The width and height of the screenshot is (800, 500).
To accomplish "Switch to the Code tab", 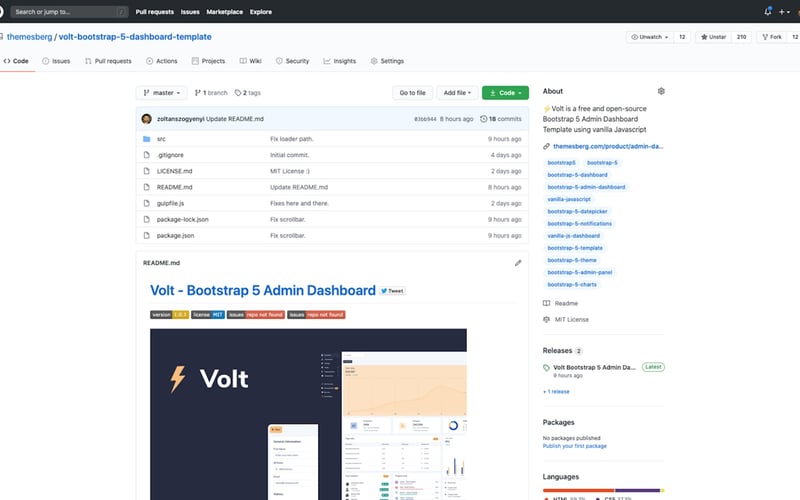I will pyautogui.click(x=16, y=61).
